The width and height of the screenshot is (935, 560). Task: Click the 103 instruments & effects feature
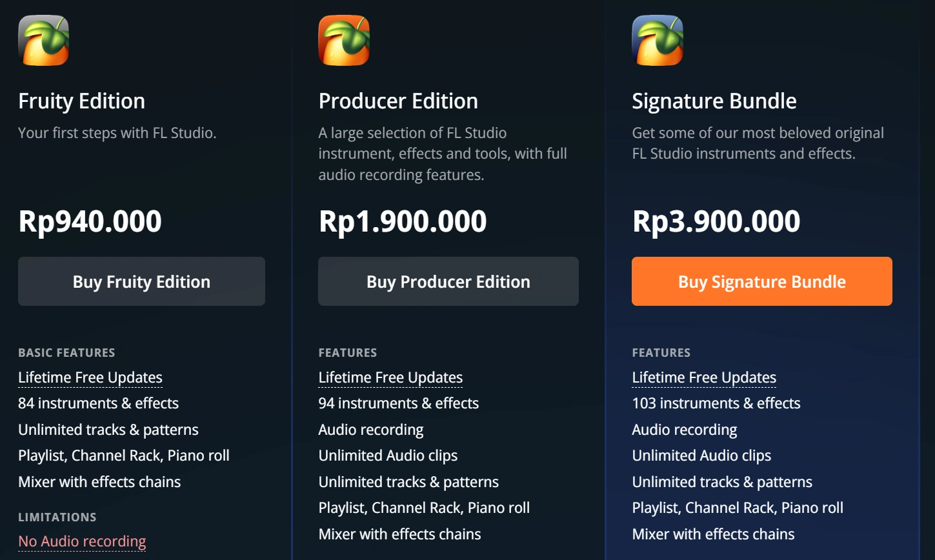(716, 403)
